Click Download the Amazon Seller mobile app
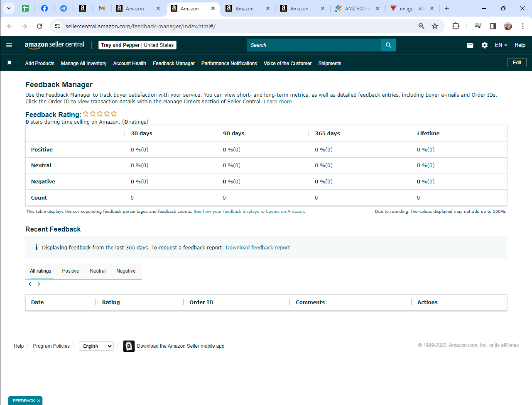The width and height of the screenshot is (532, 405). pos(181,346)
